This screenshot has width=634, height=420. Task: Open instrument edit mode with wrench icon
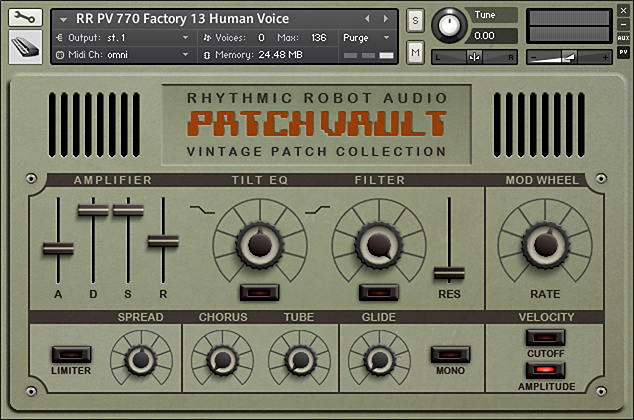point(25,18)
